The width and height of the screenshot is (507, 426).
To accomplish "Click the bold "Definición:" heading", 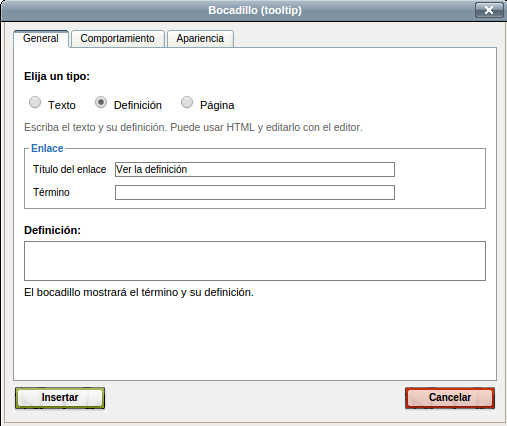I will pos(53,230).
